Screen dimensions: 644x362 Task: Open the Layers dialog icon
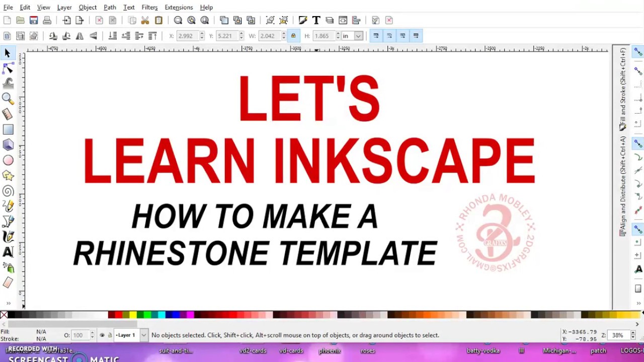[x=330, y=20]
